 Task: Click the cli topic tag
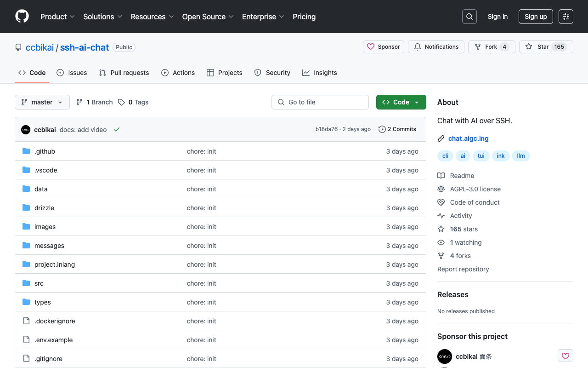(445, 156)
